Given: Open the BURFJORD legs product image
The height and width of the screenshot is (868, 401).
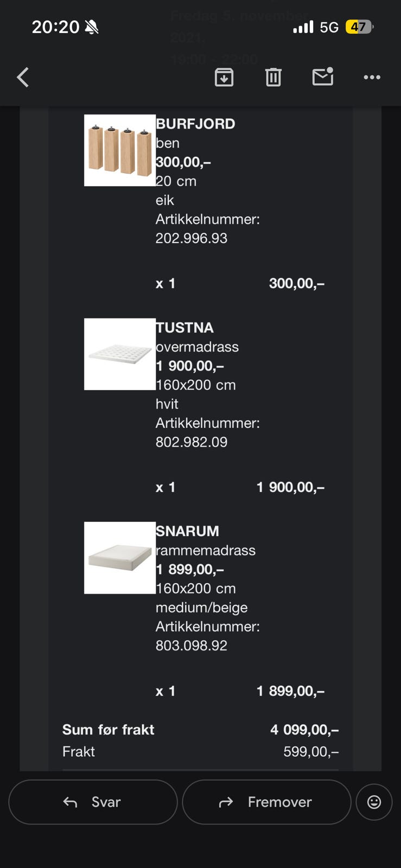Looking at the screenshot, I should [120, 150].
